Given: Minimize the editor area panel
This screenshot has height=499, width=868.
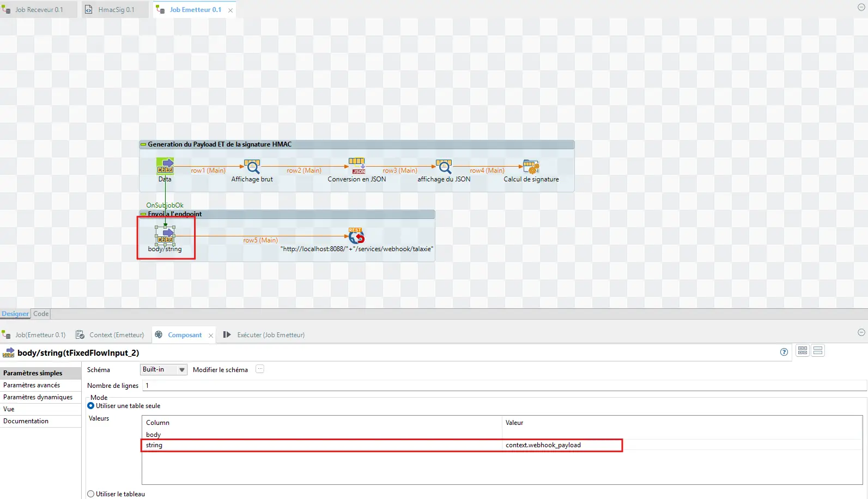Looking at the screenshot, I should [861, 8].
